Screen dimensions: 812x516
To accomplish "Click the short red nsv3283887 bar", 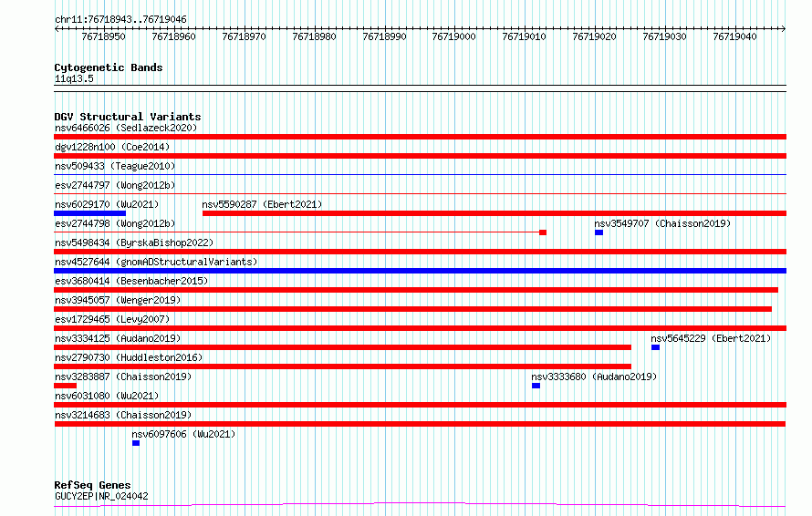I will click(66, 386).
